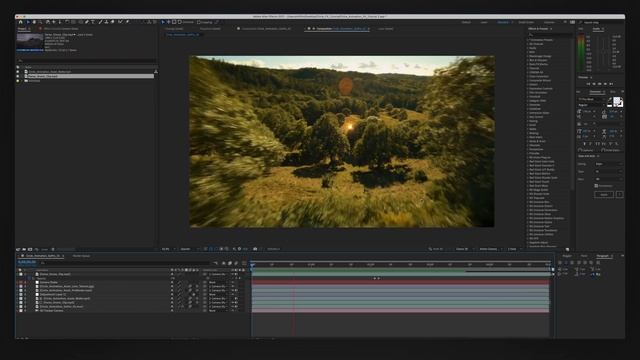Open the font family dropdown in Character panel
Image resolution: width=640 pixels, height=360 pixels.
tap(591, 99)
